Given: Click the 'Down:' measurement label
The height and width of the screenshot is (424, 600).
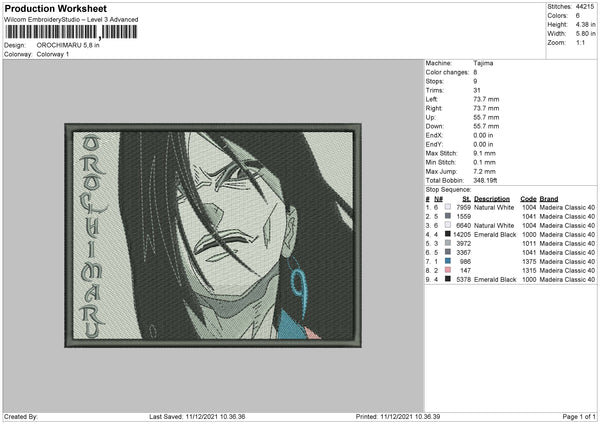Looking at the screenshot, I should [x=435, y=126].
